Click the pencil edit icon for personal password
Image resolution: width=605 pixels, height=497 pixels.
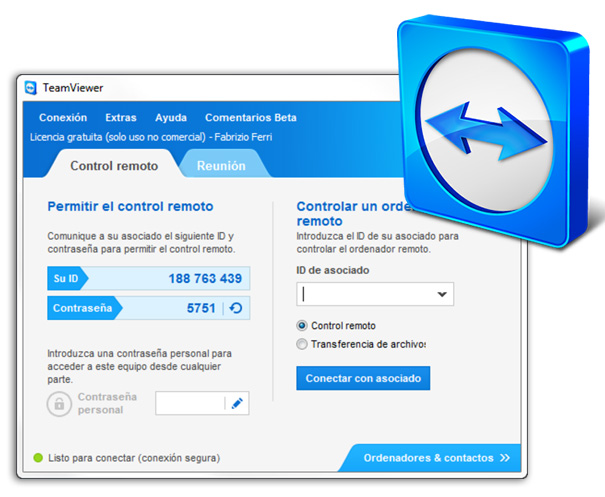237,403
